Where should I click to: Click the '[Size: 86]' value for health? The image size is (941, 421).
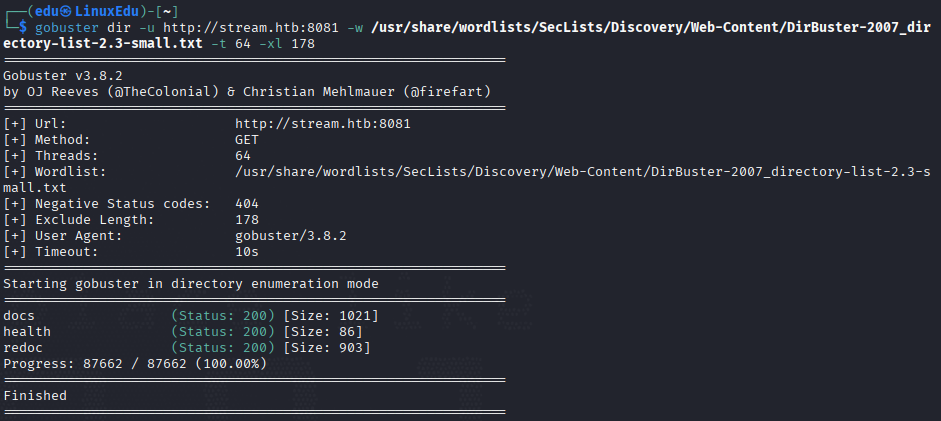coord(323,332)
